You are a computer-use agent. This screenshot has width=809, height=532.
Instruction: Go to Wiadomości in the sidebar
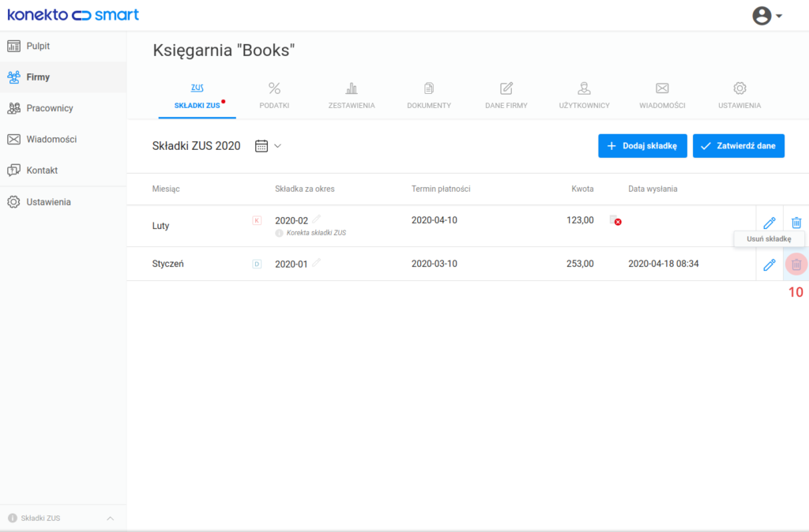click(63, 139)
